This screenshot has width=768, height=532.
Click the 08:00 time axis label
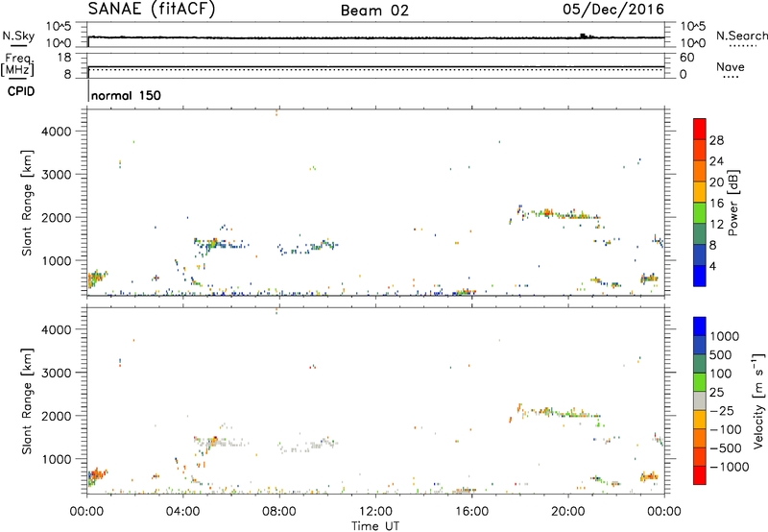(x=278, y=512)
